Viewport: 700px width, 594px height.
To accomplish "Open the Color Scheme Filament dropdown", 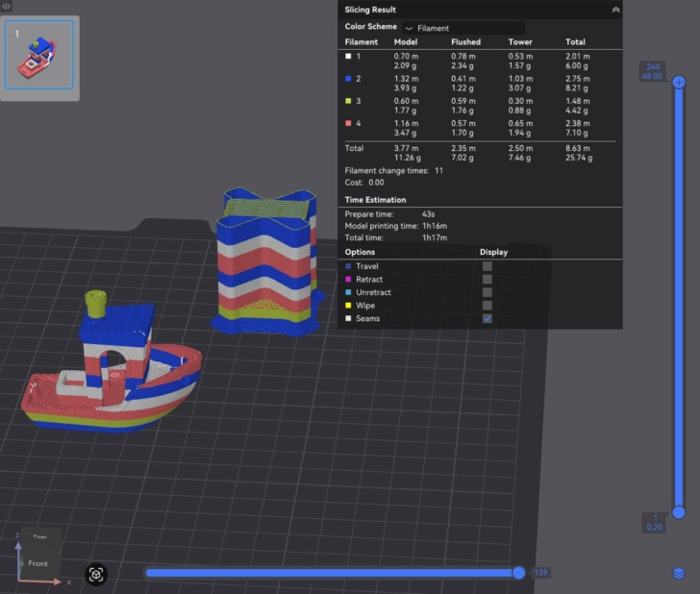I will pos(462,28).
